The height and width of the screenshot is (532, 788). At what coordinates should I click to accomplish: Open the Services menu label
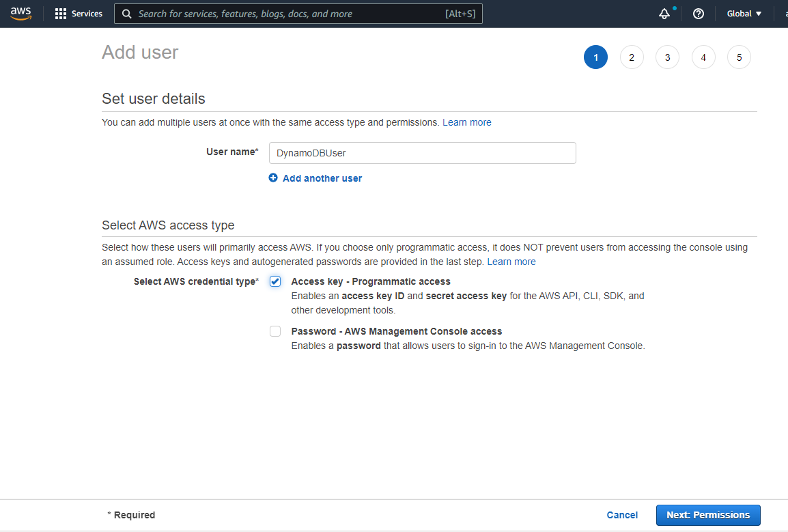pyautogui.click(x=87, y=14)
